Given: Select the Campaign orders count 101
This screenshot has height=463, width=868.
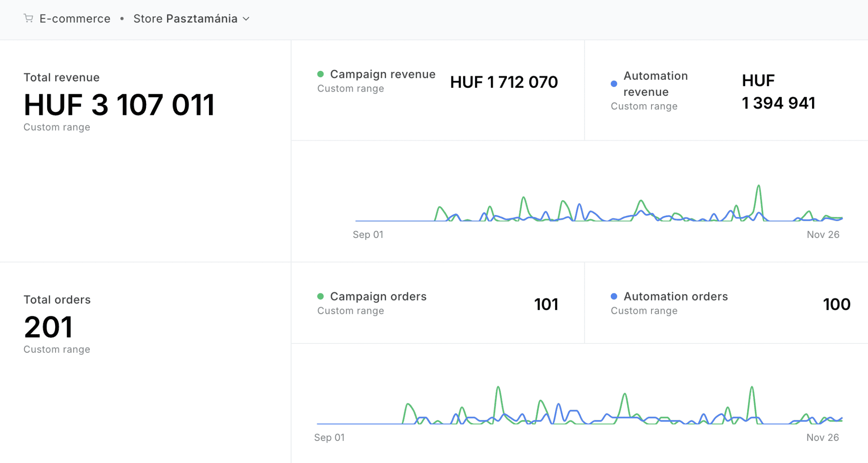Looking at the screenshot, I should pos(546,304).
